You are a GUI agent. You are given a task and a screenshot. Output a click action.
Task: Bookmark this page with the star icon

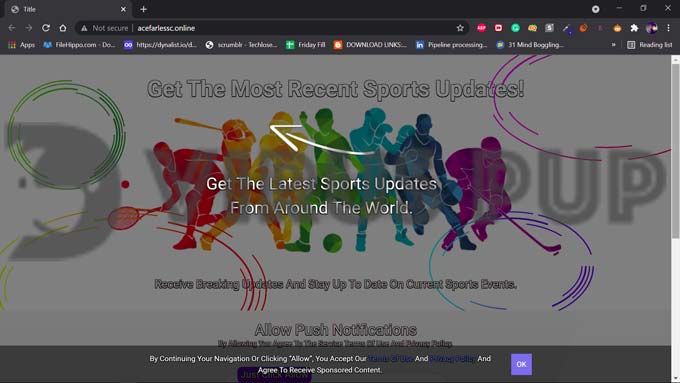(x=460, y=28)
